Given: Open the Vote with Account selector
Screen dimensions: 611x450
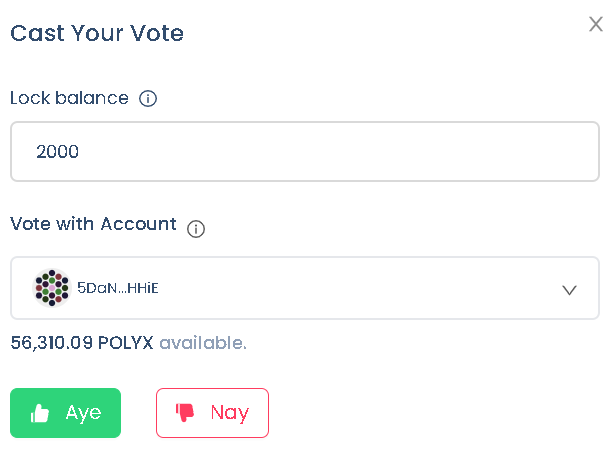Looking at the screenshot, I should pos(305,288).
